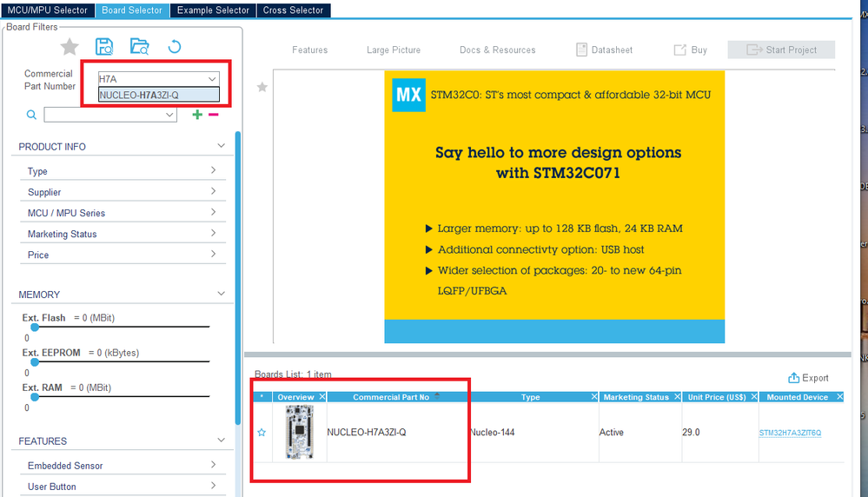
Task: Show favorite boards star filter
Action: pyautogui.click(x=70, y=47)
